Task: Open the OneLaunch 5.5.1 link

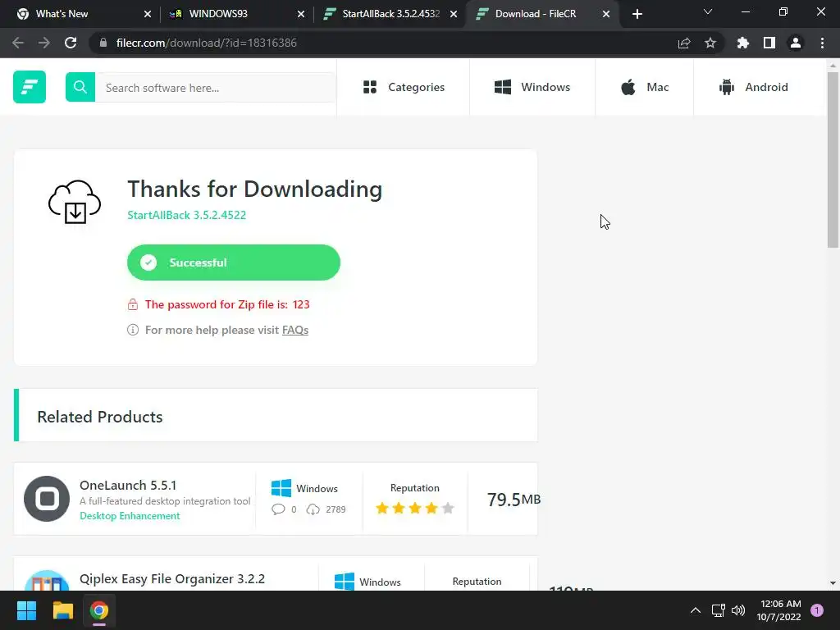Action: (x=128, y=485)
